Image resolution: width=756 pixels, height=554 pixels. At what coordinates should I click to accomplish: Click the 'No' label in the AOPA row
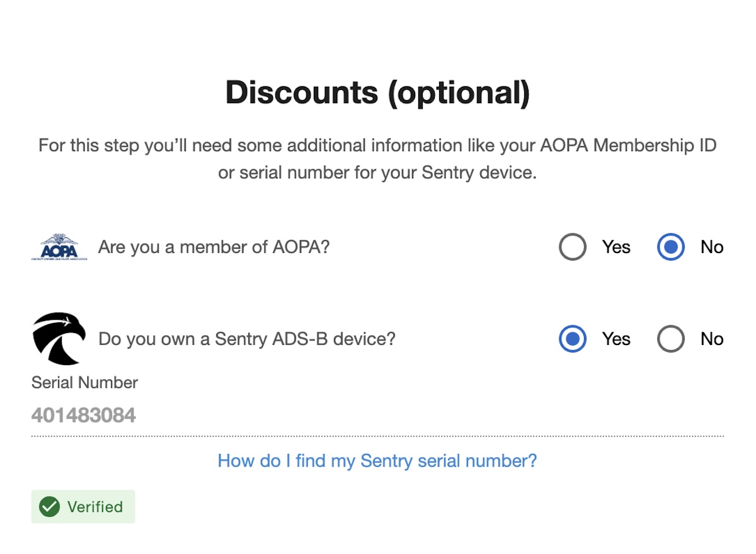coord(712,247)
